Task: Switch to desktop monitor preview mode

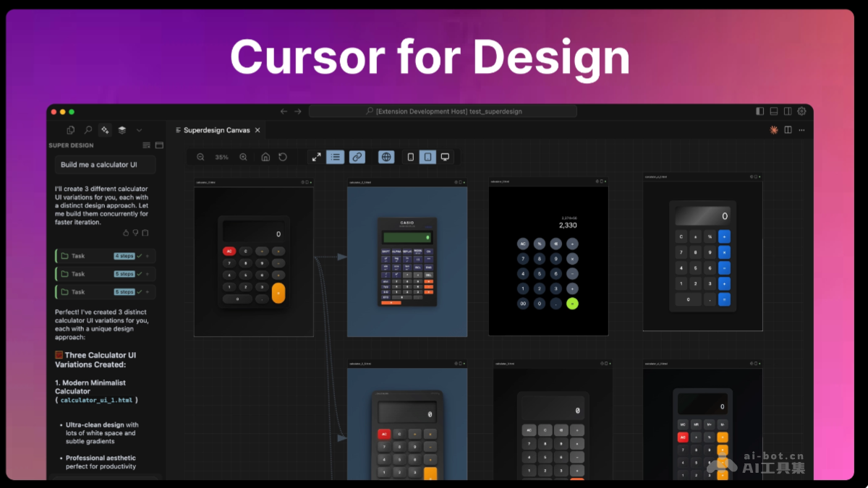Action: tap(445, 157)
